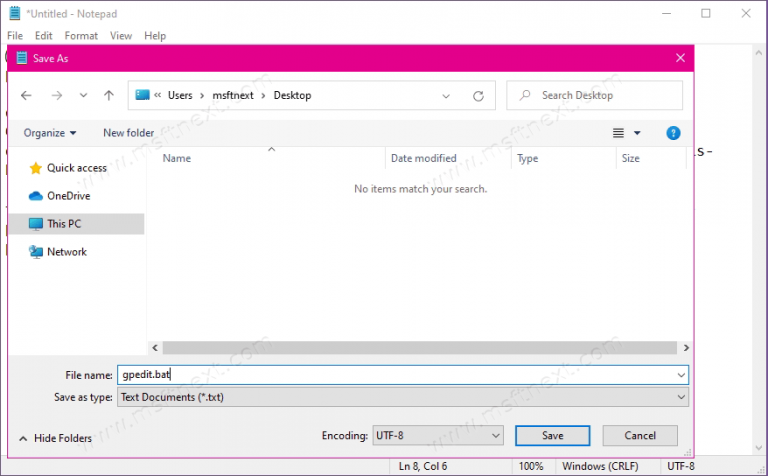
Task: Click the Network computers icon
Action: tap(35, 252)
